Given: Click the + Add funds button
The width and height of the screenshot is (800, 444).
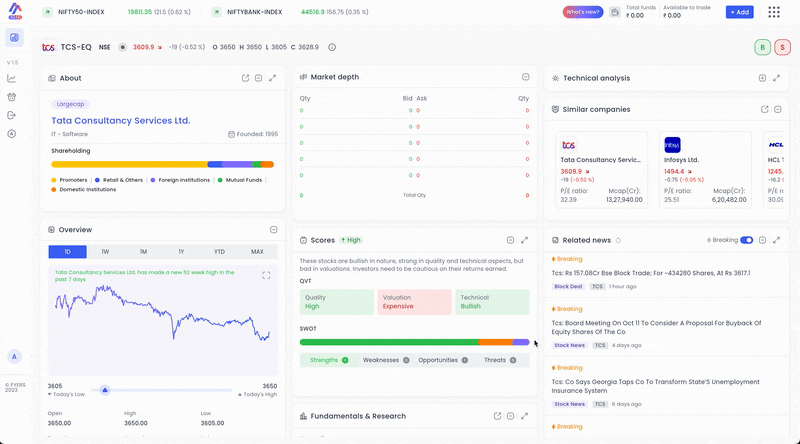Looking at the screenshot, I should pyautogui.click(x=739, y=12).
